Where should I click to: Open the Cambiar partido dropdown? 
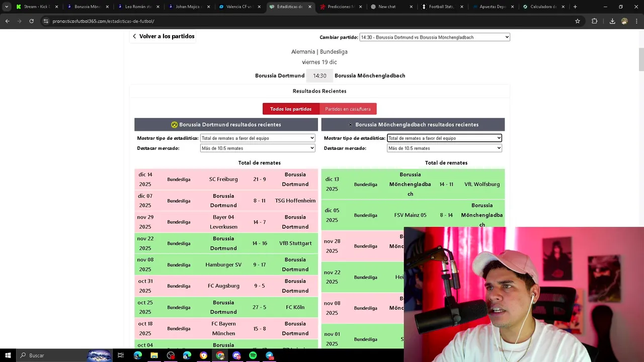[435, 37]
